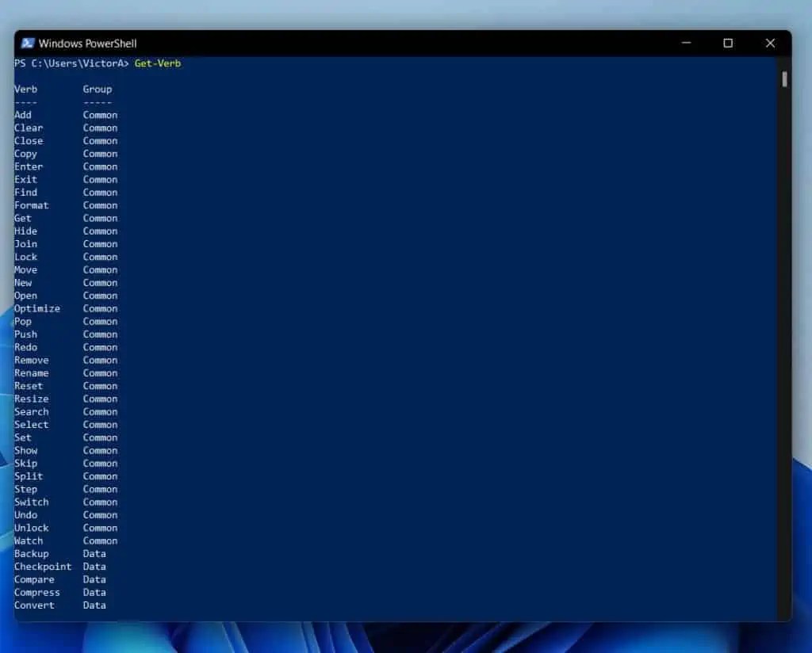Click the Group column header

tap(98, 89)
